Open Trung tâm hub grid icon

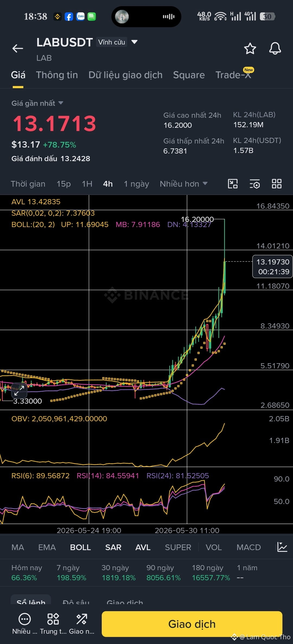pyautogui.click(x=53, y=624)
